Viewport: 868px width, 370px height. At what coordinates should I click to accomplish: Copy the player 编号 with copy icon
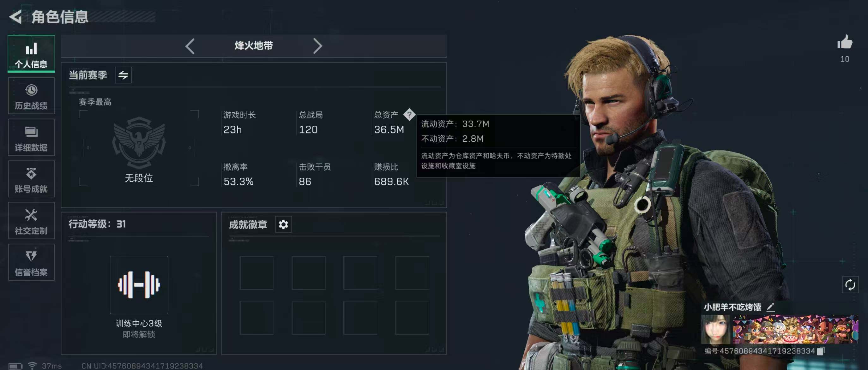click(821, 351)
